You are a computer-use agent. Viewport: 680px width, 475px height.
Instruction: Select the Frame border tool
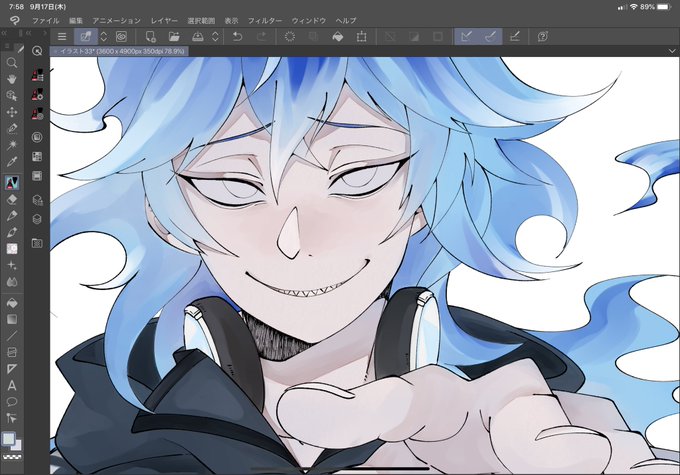[12, 352]
